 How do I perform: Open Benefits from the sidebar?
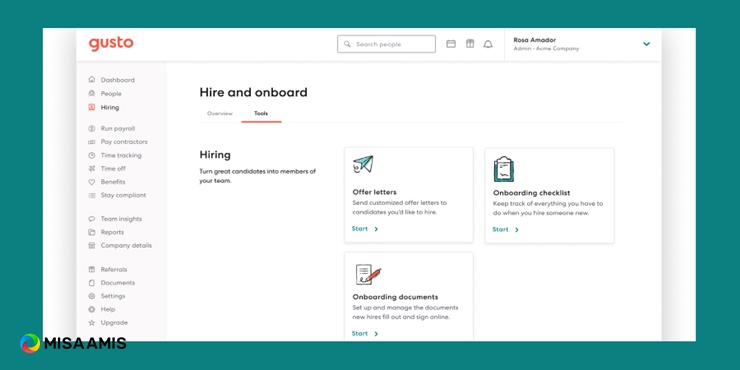(113, 182)
